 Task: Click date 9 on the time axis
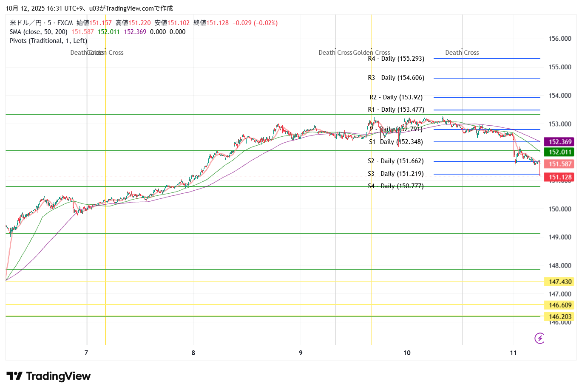(x=301, y=353)
